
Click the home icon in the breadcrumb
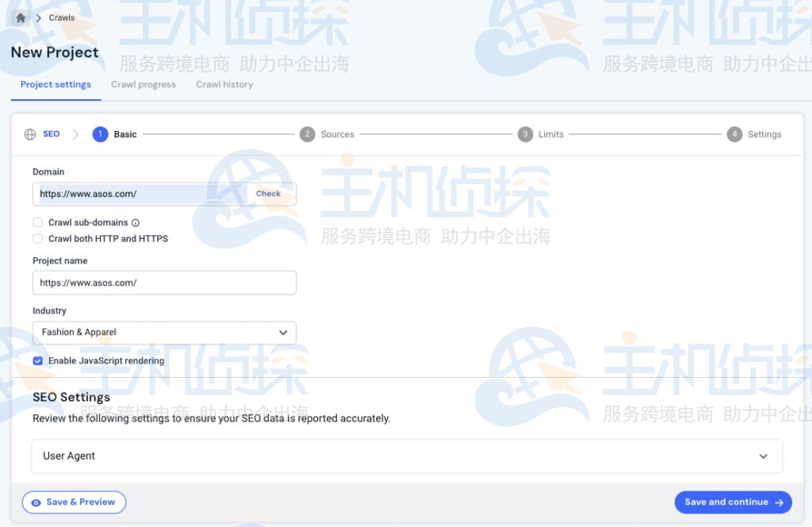[x=20, y=17]
